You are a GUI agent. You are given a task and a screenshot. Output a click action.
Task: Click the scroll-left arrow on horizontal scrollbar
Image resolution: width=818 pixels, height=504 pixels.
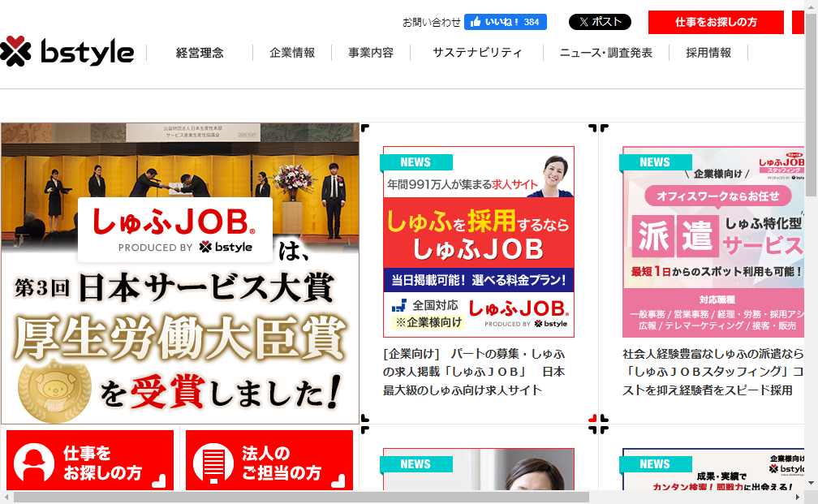(6, 498)
